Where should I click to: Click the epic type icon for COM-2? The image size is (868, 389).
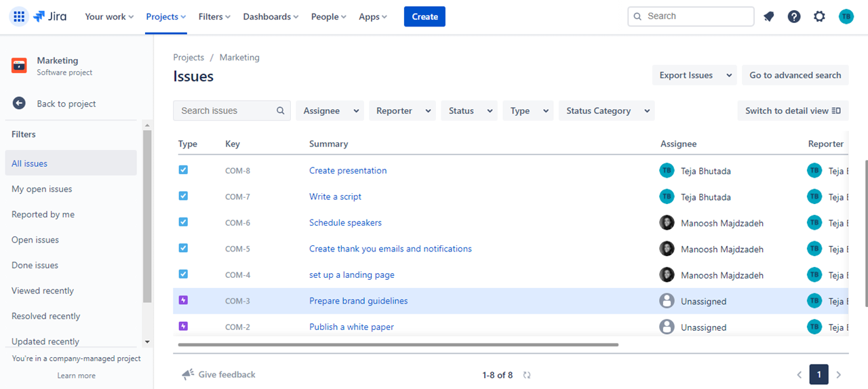coord(183,326)
